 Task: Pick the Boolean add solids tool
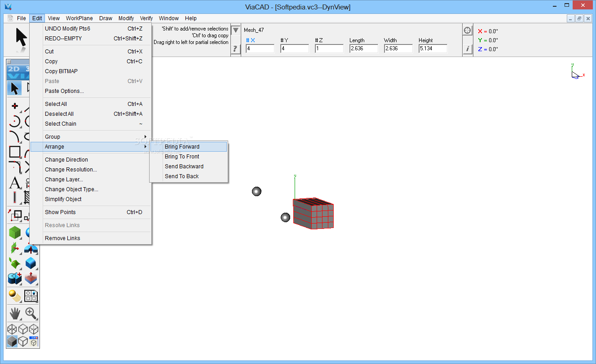pyautogui.click(x=15, y=278)
